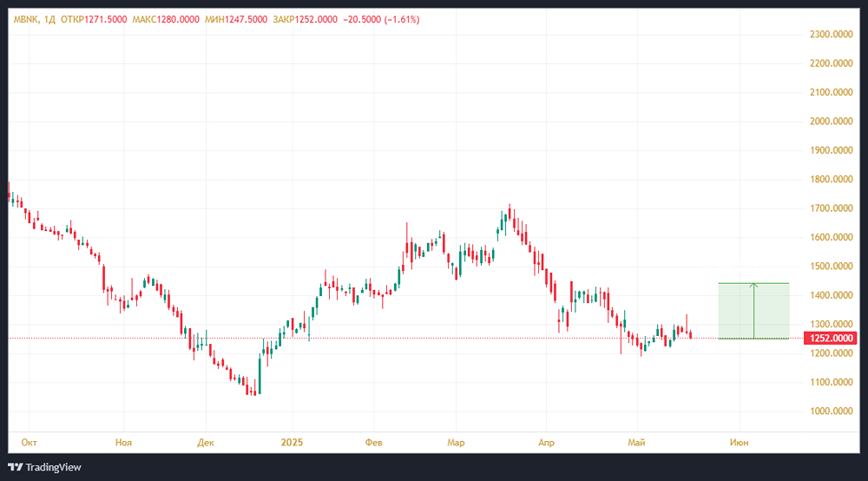Viewport: 868px width, 481px height.
Task: Click the 1000.0000 price axis label
Action: pyautogui.click(x=831, y=411)
